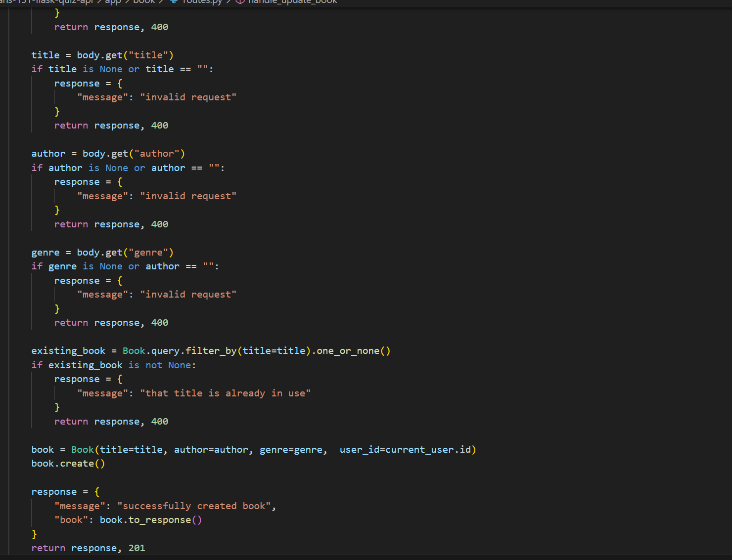Open the app folder breadcrumb
The width and height of the screenshot is (732, 560).
[113, 2]
